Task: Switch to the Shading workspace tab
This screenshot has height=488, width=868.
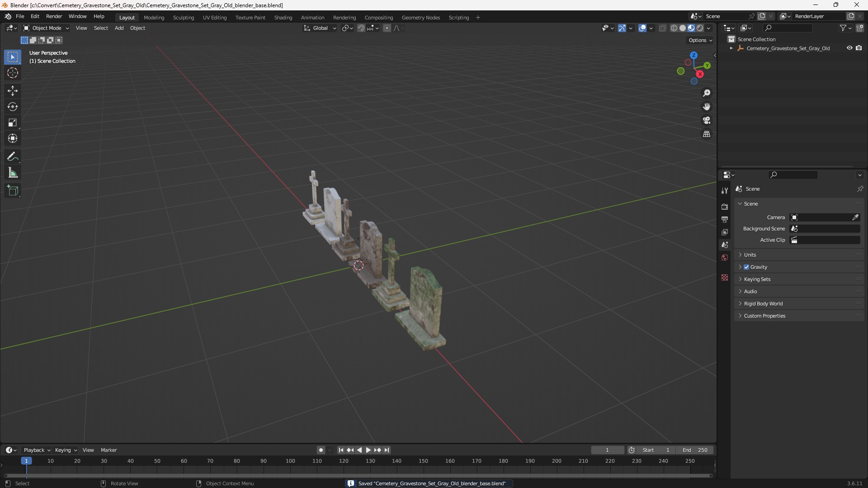Action: tap(283, 18)
